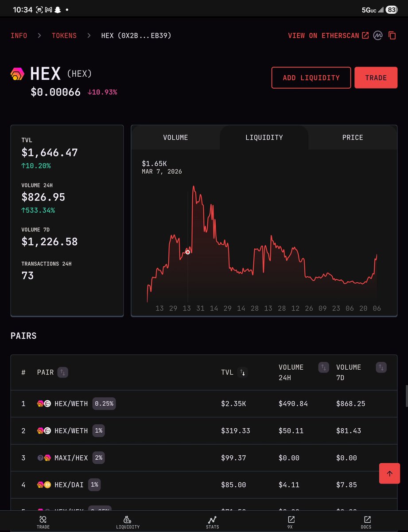Screen dimensions: 408x532
Task: Open Docs in bottom navigation
Action: point(367,522)
